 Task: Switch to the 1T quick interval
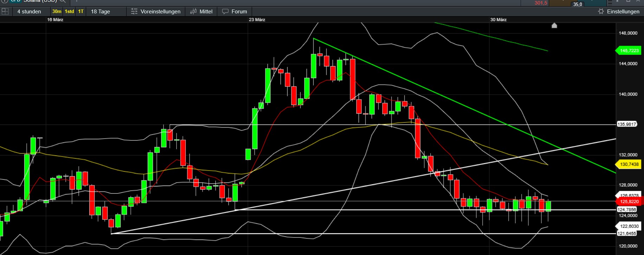click(x=81, y=12)
